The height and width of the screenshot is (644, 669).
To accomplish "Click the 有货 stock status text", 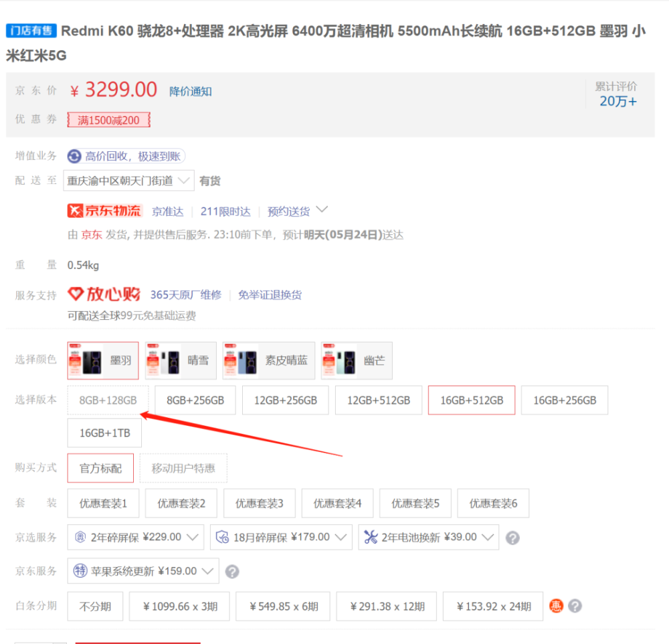I will tap(210, 181).
